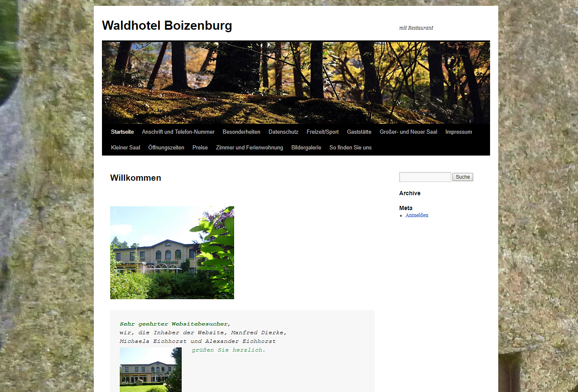Open the Startseite menu item
The width and height of the screenshot is (578, 392).
pyautogui.click(x=122, y=132)
